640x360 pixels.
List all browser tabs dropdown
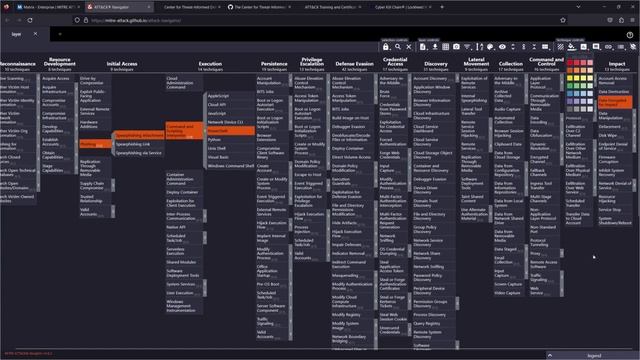tap(578, 7)
